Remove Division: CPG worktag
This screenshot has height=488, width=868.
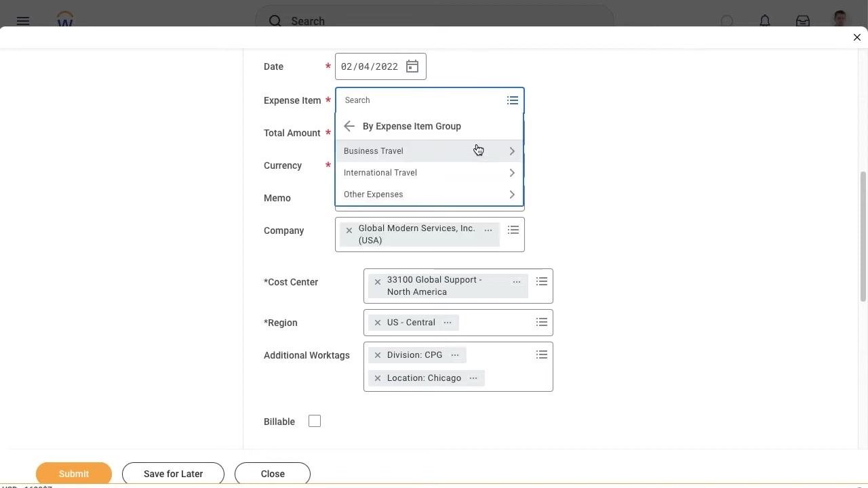click(378, 355)
